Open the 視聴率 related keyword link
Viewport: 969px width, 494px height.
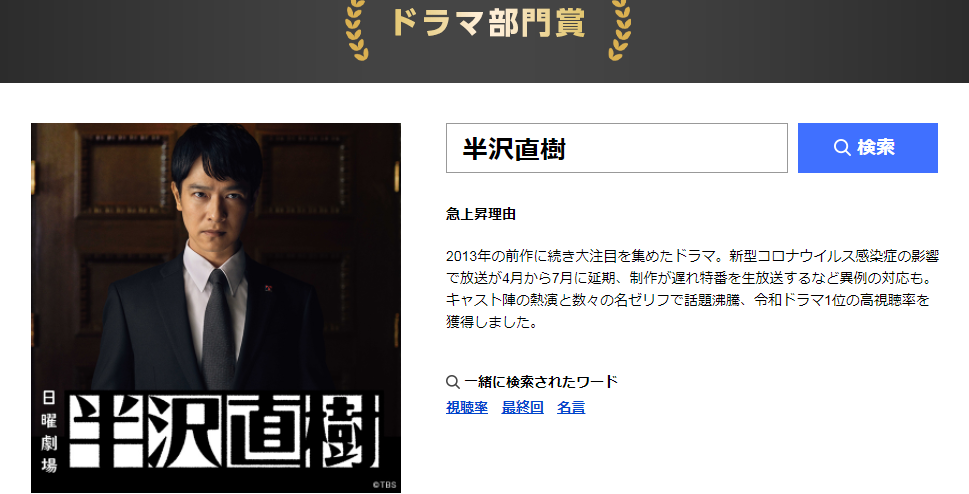click(467, 407)
